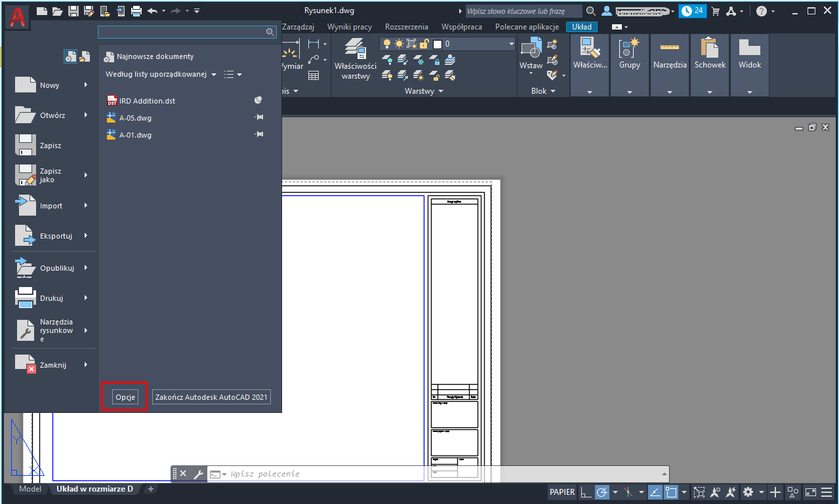Switch to the Polecane aplikacje ribbon tab
This screenshot has height=504, width=839.
coord(527,27)
